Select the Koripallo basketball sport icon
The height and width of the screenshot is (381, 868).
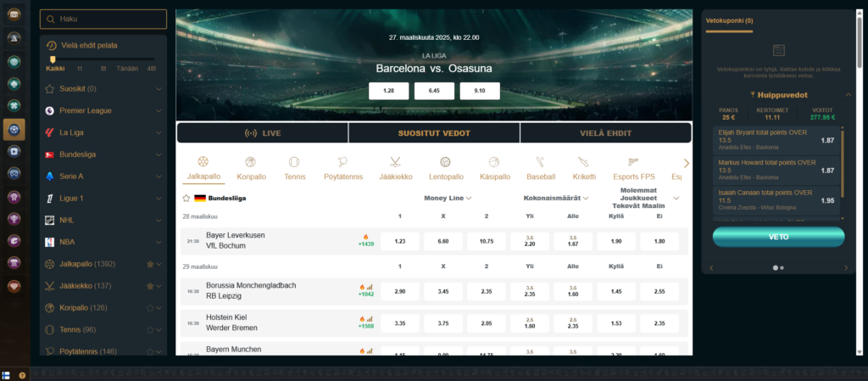(250, 162)
